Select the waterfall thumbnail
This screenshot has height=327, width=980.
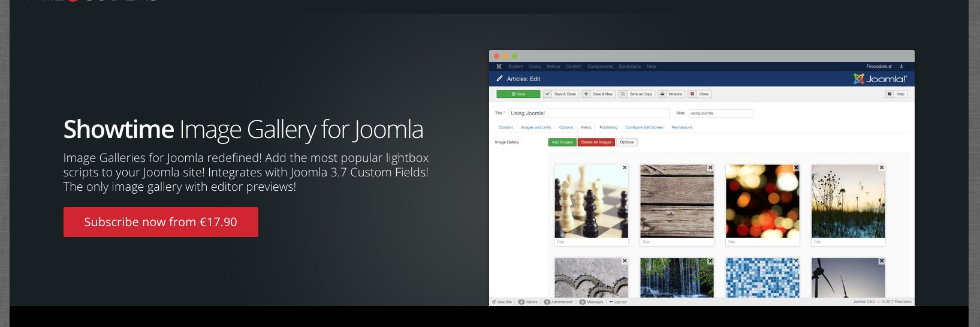677,278
